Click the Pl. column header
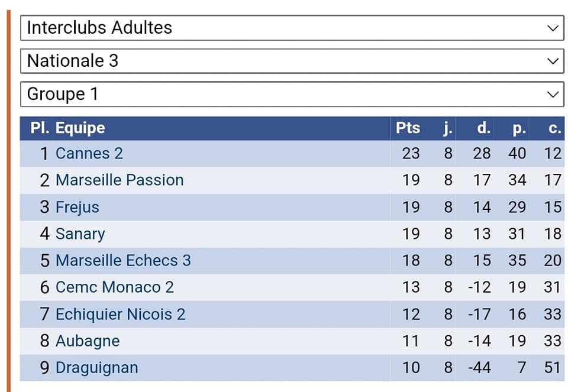Viewport: 568px width, 392px height. (x=39, y=128)
